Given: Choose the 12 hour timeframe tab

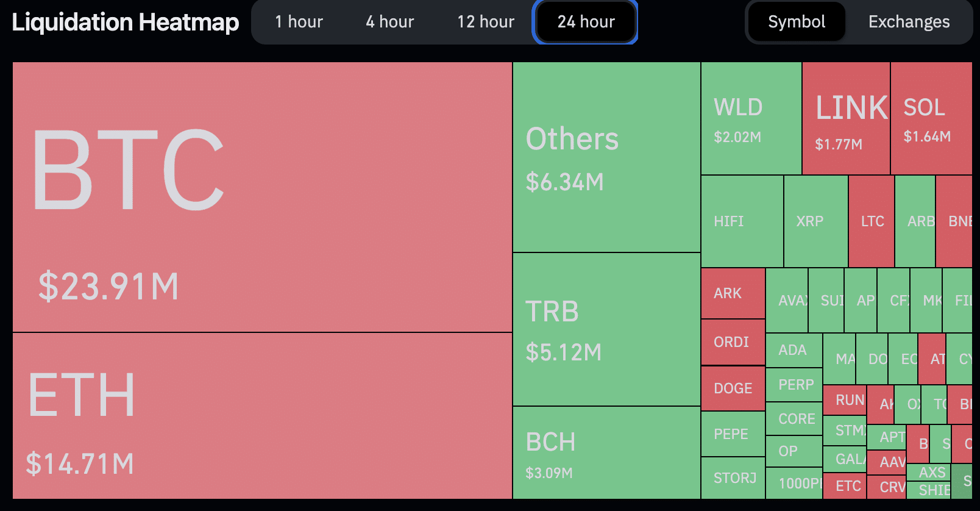Looking at the screenshot, I should 486,22.
